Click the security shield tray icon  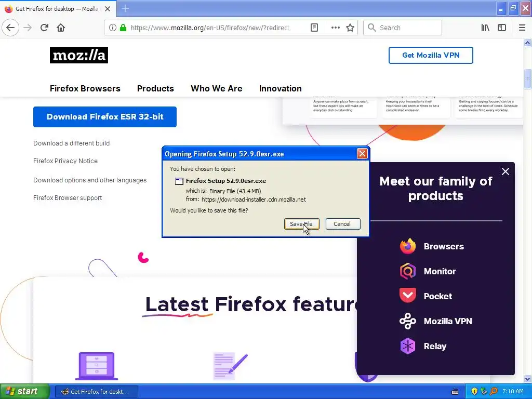[474, 392]
